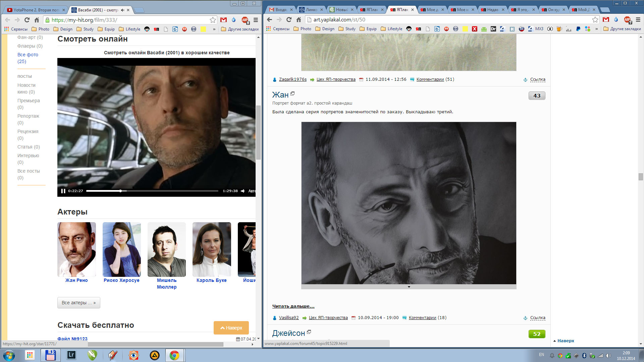Switch to the Входящие Gmail tab
Viewport: 644px width, 362px height.
tap(281, 10)
